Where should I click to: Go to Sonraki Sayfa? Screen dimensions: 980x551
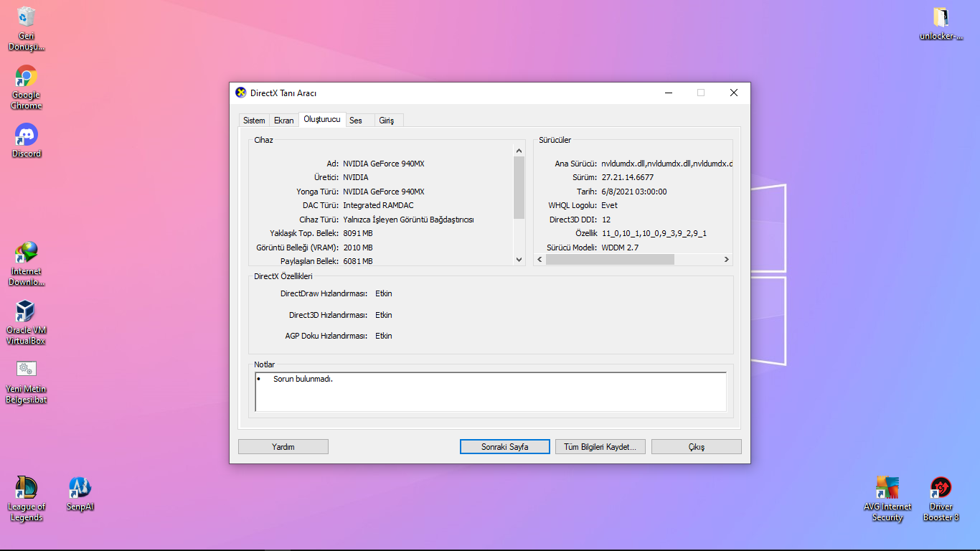505,447
